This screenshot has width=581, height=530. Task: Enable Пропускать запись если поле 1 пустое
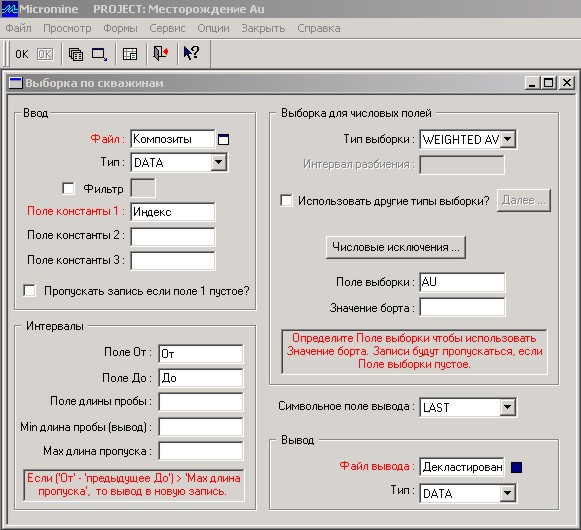pyautogui.click(x=29, y=290)
